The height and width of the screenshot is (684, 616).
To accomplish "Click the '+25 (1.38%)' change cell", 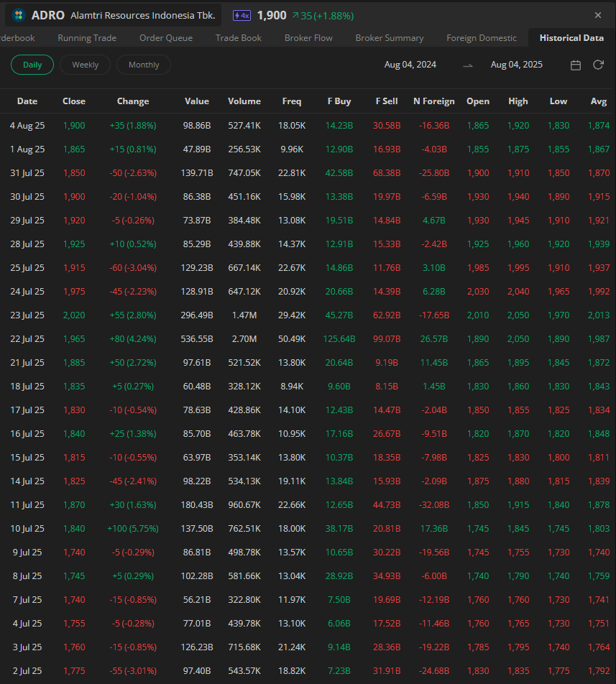I will pyautogui.click(x=133, y=434).
